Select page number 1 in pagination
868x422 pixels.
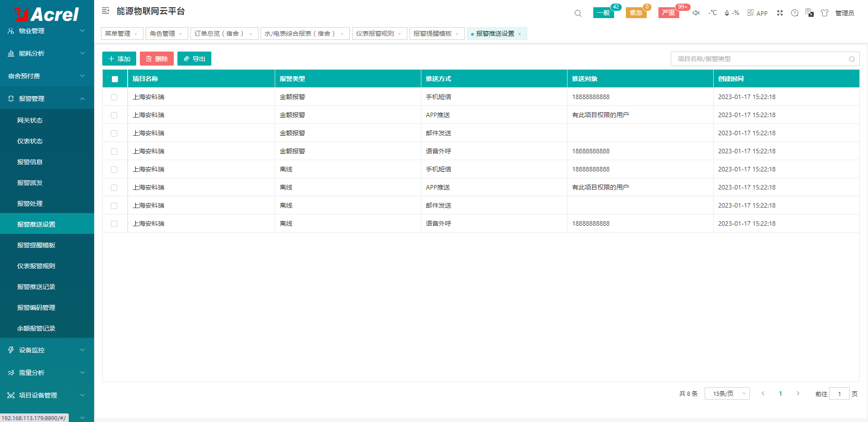(x=780, y=394)
